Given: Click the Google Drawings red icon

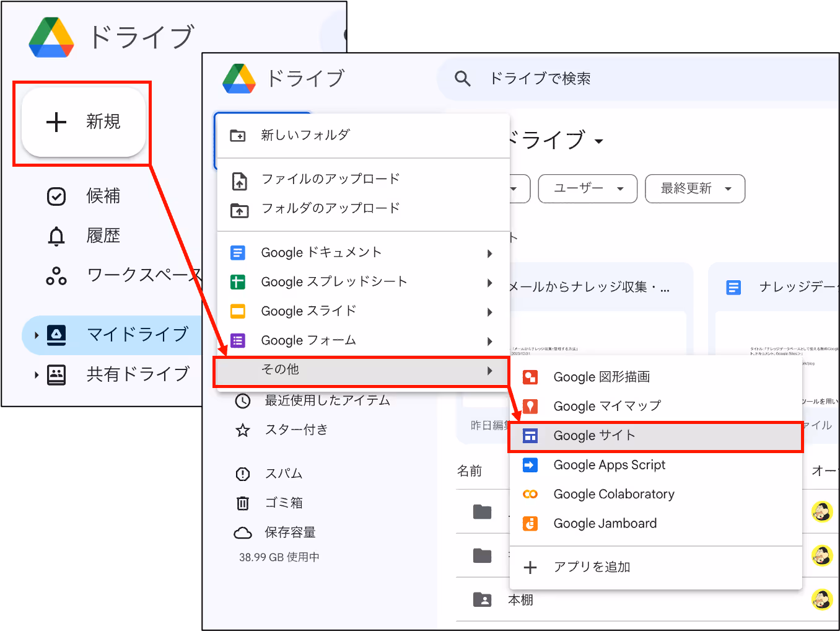Looking at the screenshot, I should click(530, 377).
